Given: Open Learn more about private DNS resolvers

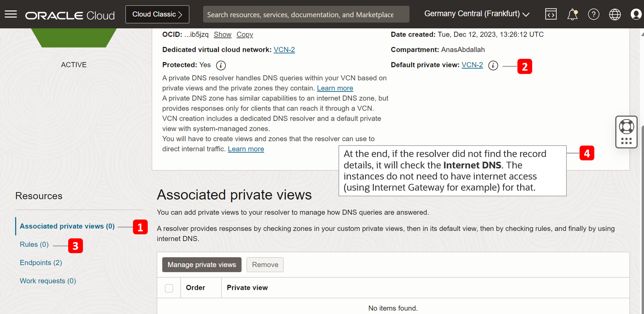Looking at the screenshot, I should coord(335,88).
